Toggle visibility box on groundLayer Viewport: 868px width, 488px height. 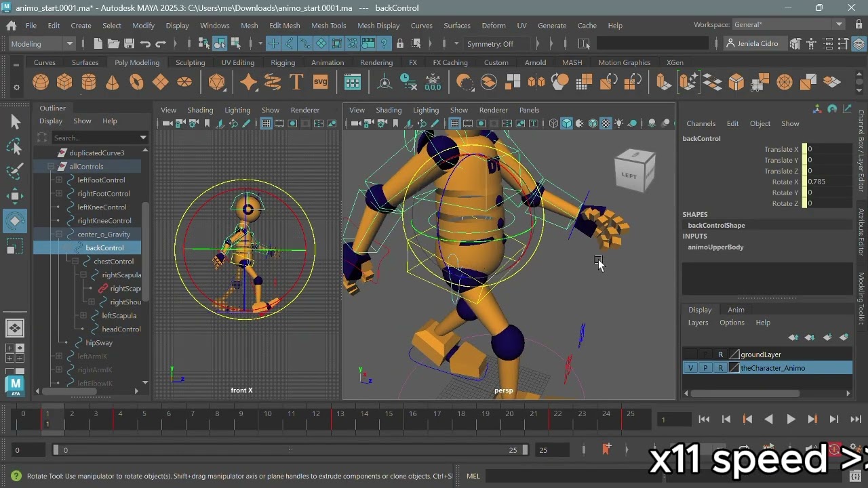(x=690, y=354)
